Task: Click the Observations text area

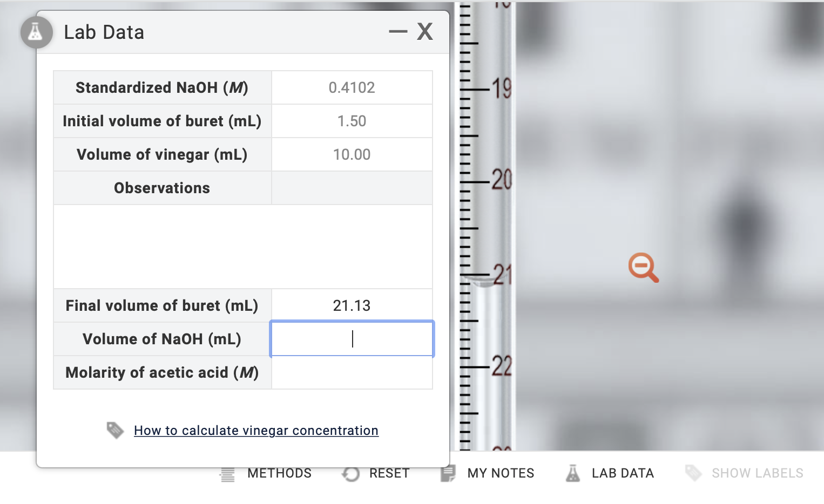Action: (243, 246)
